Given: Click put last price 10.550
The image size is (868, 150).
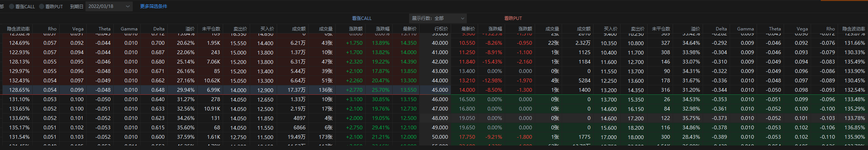Looking at the screenshot, I should click(467, 43).
